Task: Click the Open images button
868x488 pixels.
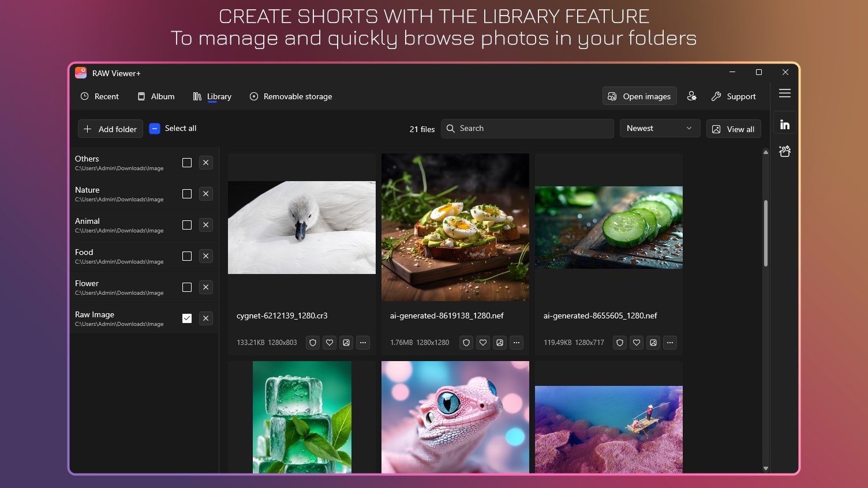Action: click(x=639, y=96)
